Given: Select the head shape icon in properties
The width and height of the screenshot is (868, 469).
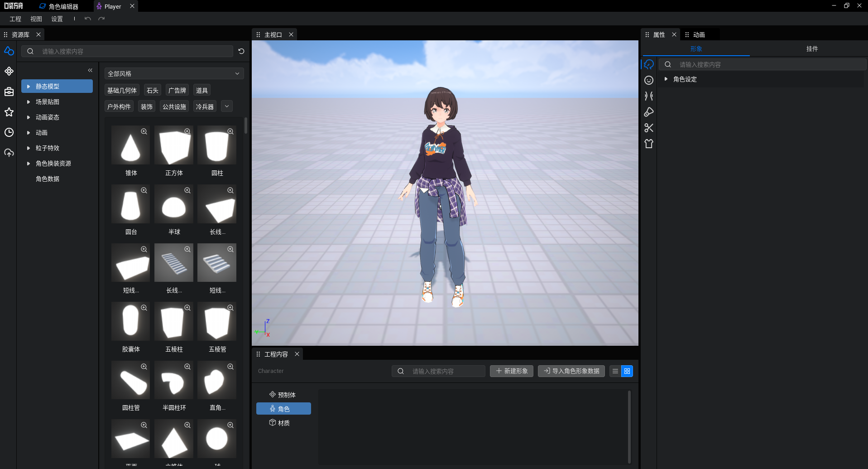Looking at the screenshot, I should click(x=649, y=64).
